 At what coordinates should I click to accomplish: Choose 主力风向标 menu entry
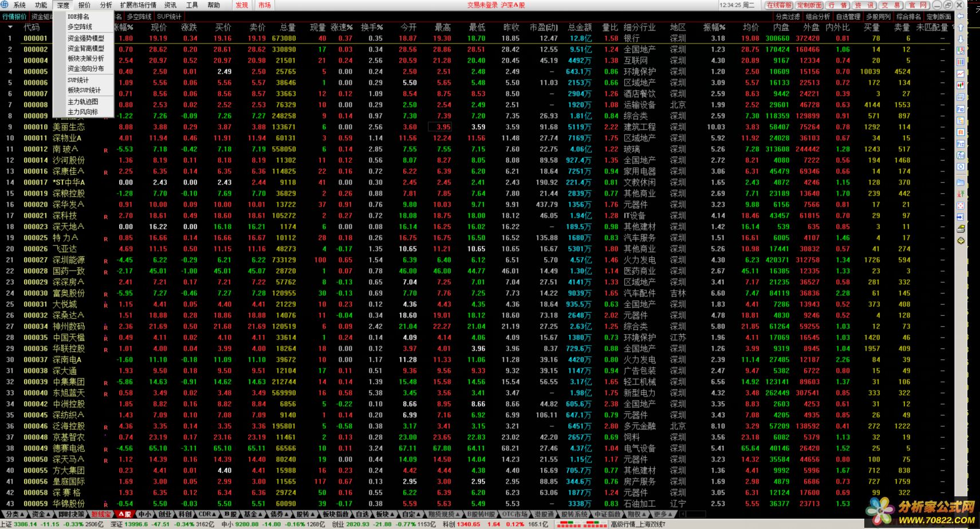(83, 112)
